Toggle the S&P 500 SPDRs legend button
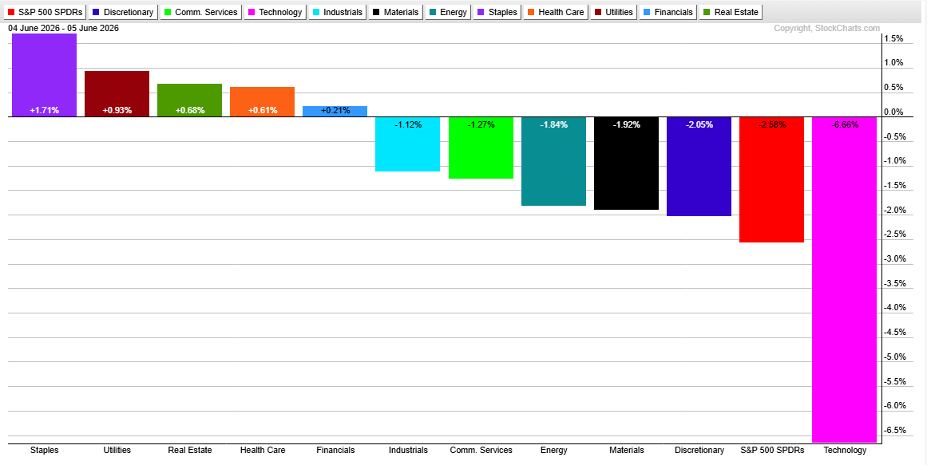Viewport: 928px width, 466px height. tap(46, 12)
